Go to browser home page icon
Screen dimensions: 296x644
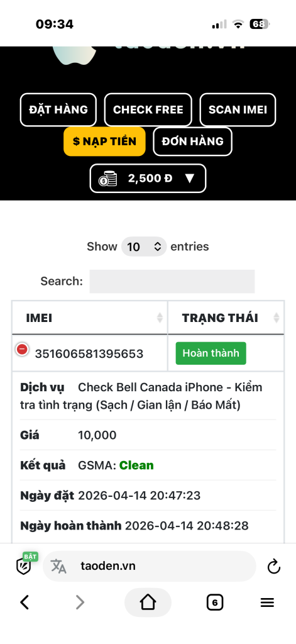148,602
